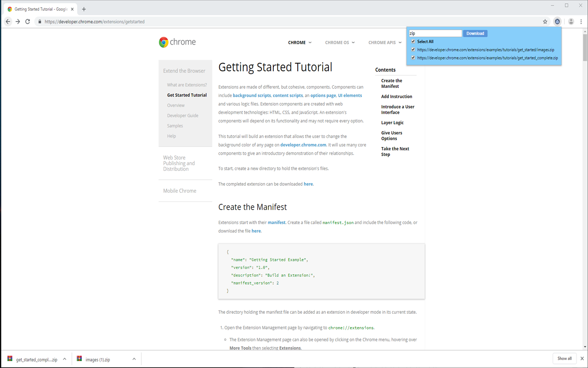Click the filter text field containing zip
The image size is (588, 368).
pos(435,33)
